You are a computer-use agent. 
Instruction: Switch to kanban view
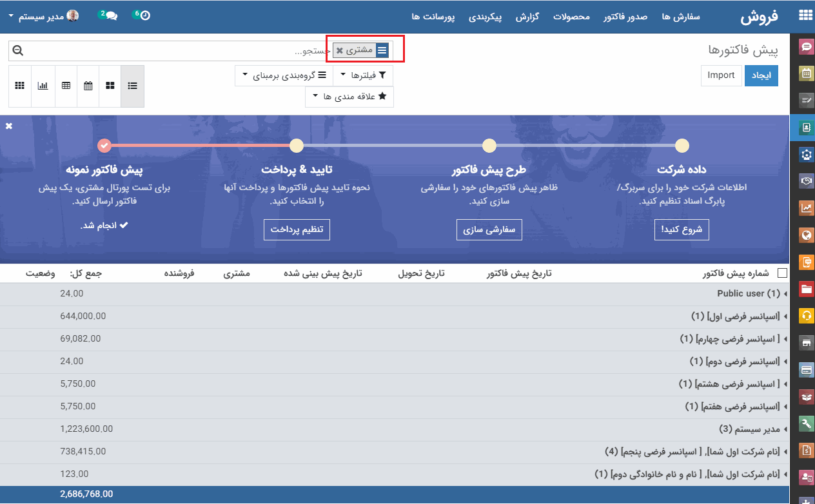tap(110, 86)
